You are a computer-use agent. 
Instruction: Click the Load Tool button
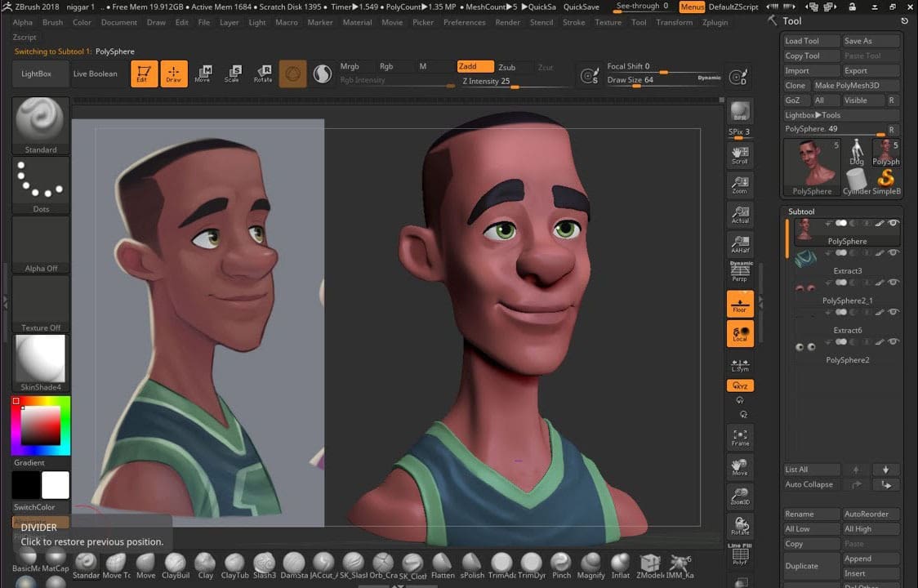tap(812, 41)
